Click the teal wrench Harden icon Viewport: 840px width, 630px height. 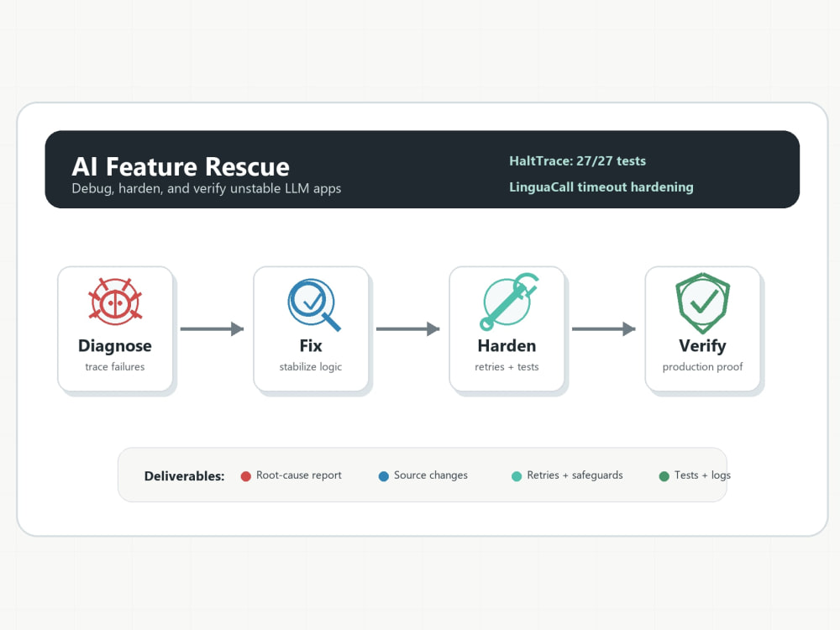508,301
